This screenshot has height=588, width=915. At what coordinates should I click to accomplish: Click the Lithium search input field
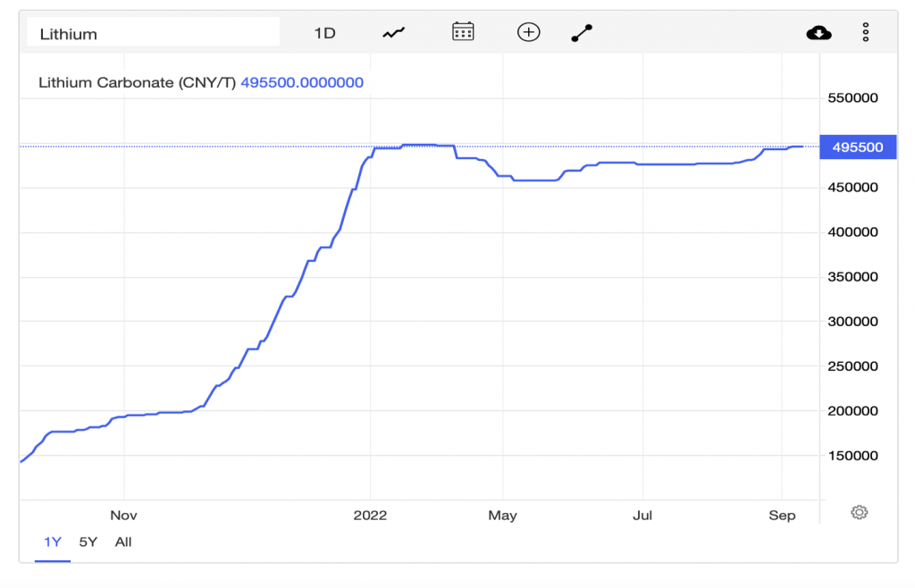pyautogui.click(x=153, y=34)
